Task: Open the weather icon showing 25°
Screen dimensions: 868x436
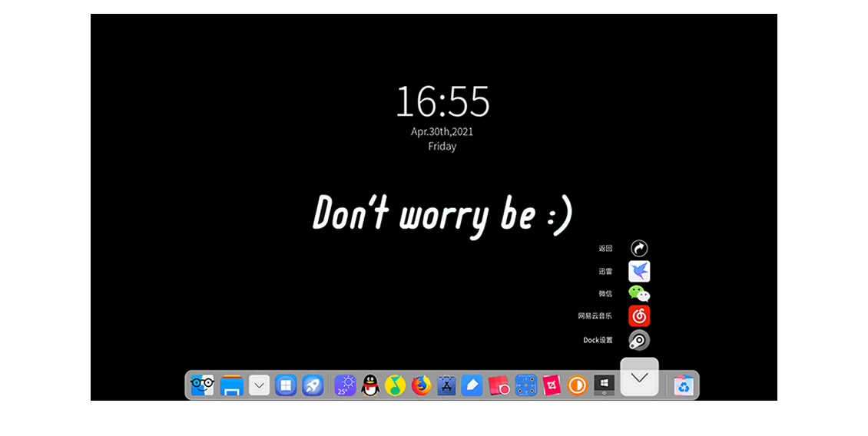Action: click(x=346, y=385)
